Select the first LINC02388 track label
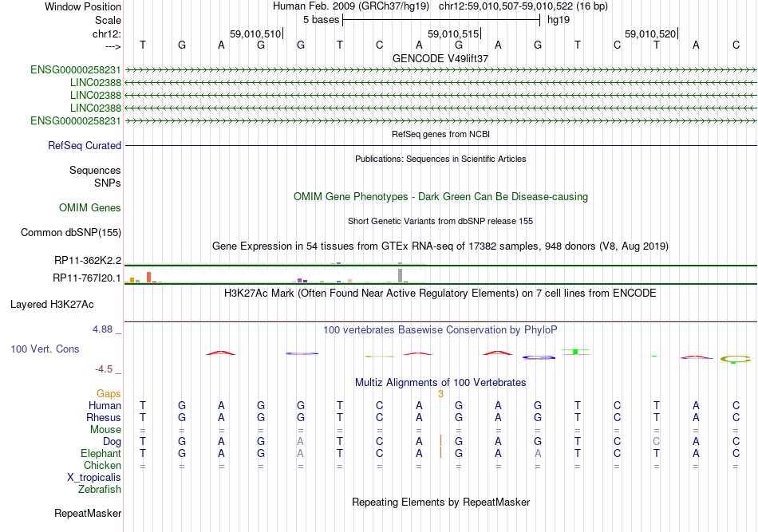The image size is (758, 532). 95,83
